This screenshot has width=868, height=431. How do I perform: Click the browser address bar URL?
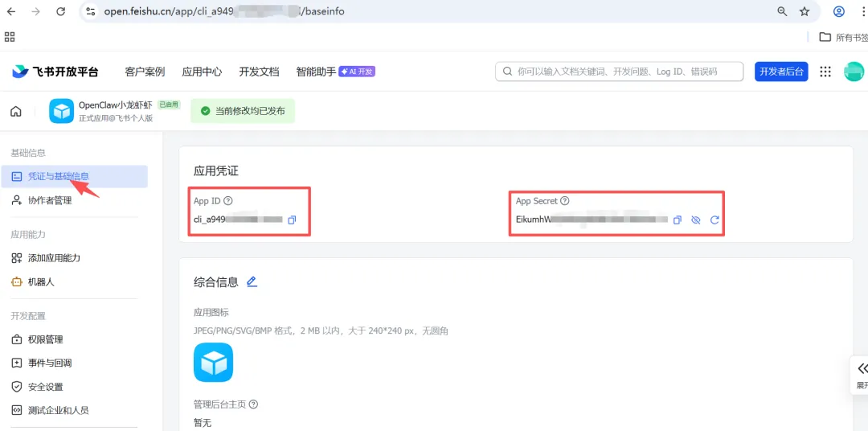tap(224, 11)
